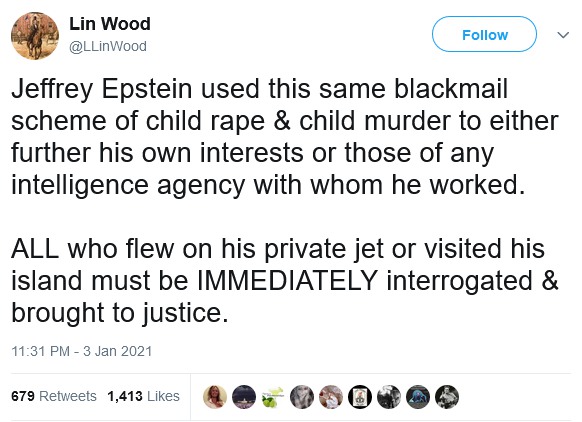This screenshot has width=582, height=422.
Task: Open the green limes liker avatar
Action: pyautogui.click(x=273, y=397)
